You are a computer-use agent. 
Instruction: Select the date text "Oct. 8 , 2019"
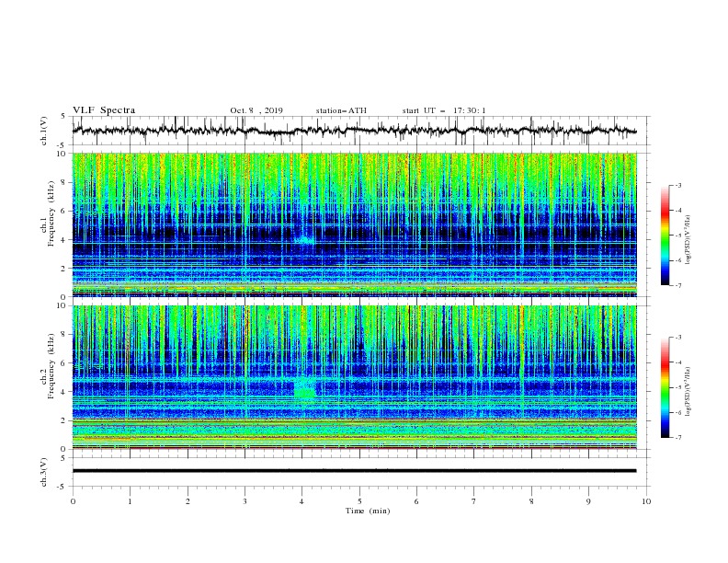(256, 110)
